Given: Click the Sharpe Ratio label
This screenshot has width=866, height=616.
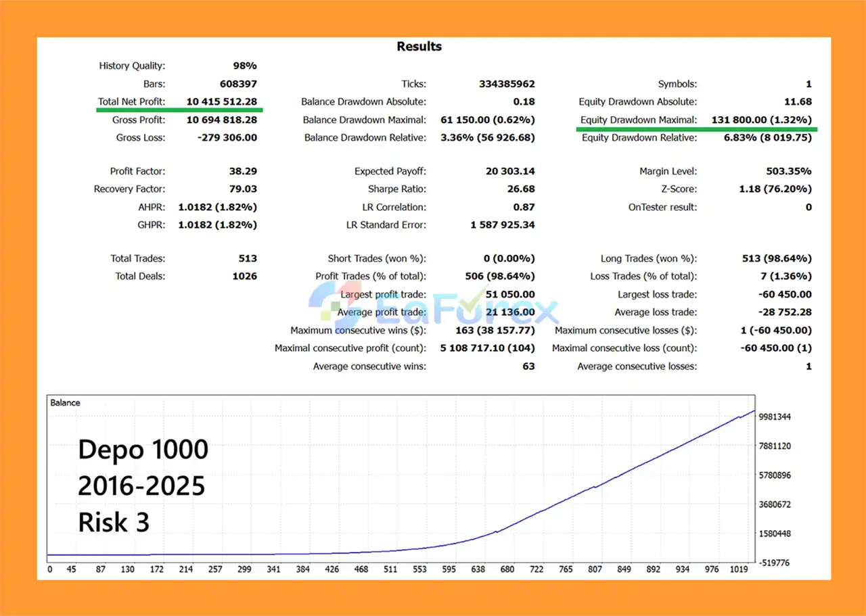Looking at the screenshot, I should 396,189.
